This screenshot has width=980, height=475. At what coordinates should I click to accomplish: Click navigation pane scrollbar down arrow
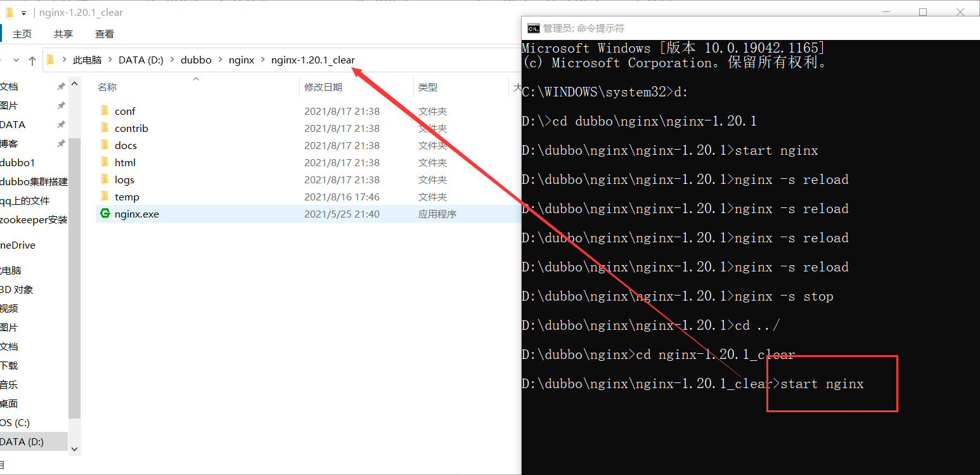point(74,448)
